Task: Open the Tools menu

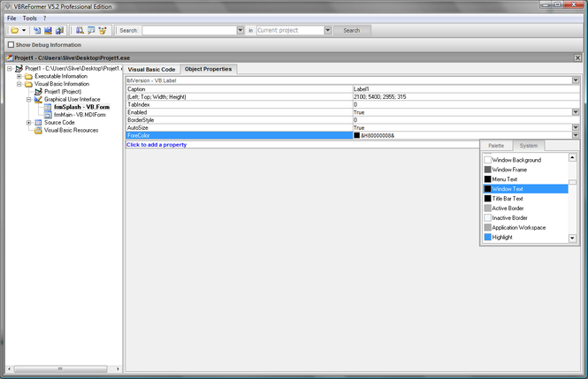Action: coord(30,18)
